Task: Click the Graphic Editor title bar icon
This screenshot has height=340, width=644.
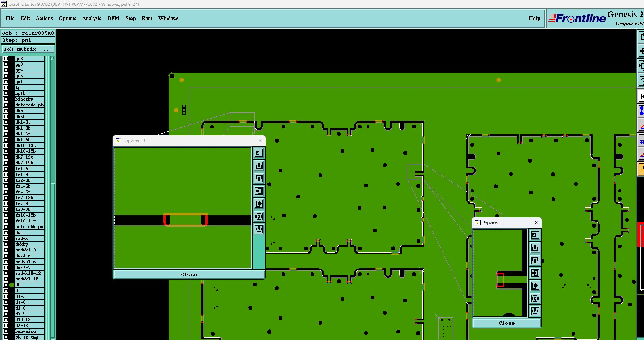Action: 4,4
